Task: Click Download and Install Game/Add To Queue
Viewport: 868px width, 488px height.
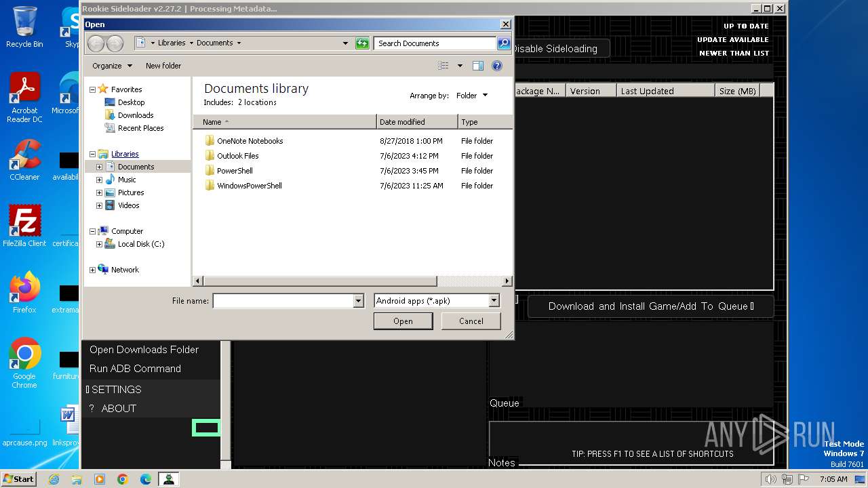Action: [651, 306]
